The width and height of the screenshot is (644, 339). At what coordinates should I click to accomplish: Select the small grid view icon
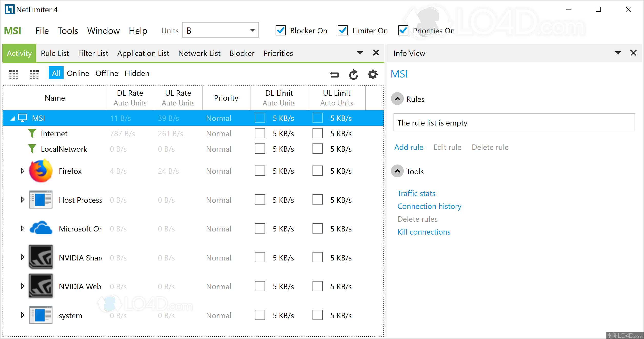tap(34, 74)
